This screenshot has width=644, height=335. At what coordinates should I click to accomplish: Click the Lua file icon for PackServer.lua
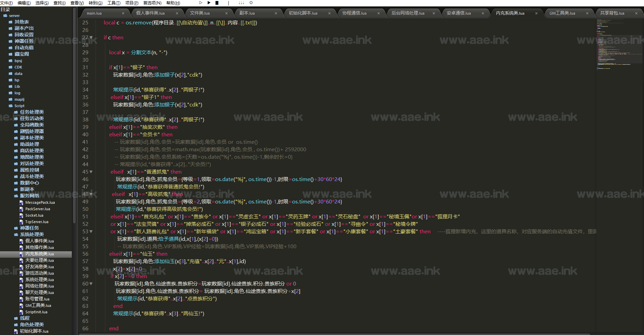point(21,209)
